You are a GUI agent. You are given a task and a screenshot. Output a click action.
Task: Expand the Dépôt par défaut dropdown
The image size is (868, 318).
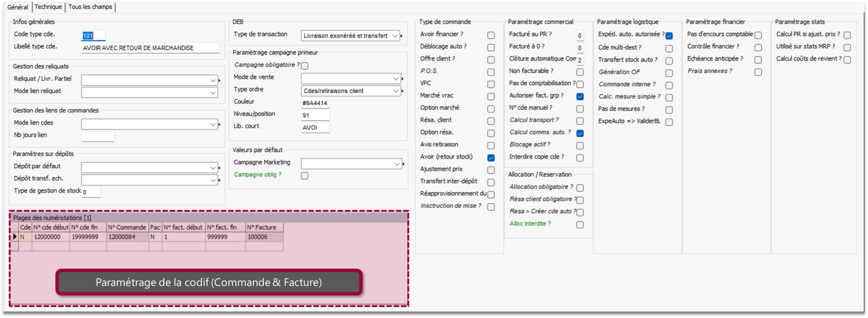coord(213,168)
